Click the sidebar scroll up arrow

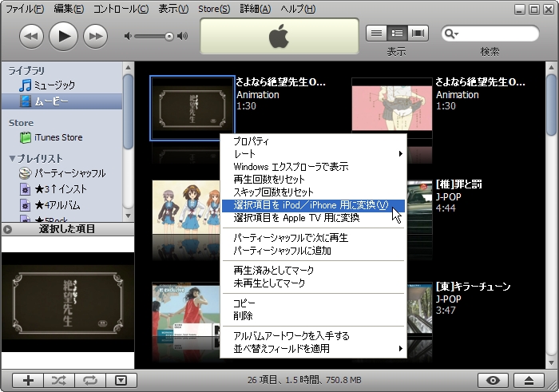(x=129, y=67)
